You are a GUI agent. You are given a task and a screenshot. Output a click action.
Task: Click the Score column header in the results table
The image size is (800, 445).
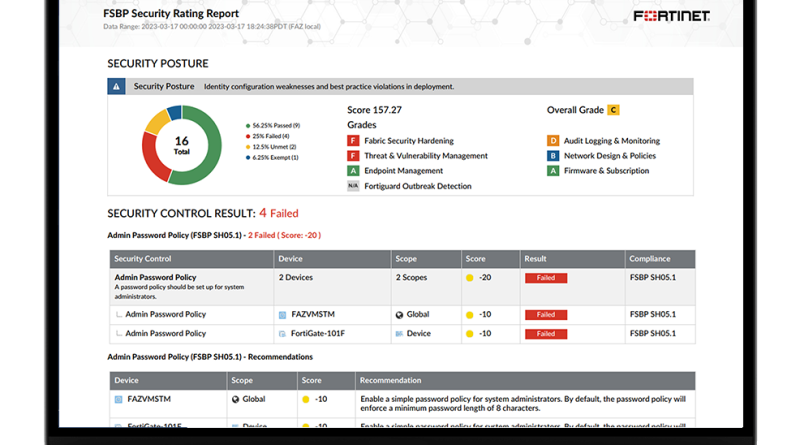[x=491, y=259]
